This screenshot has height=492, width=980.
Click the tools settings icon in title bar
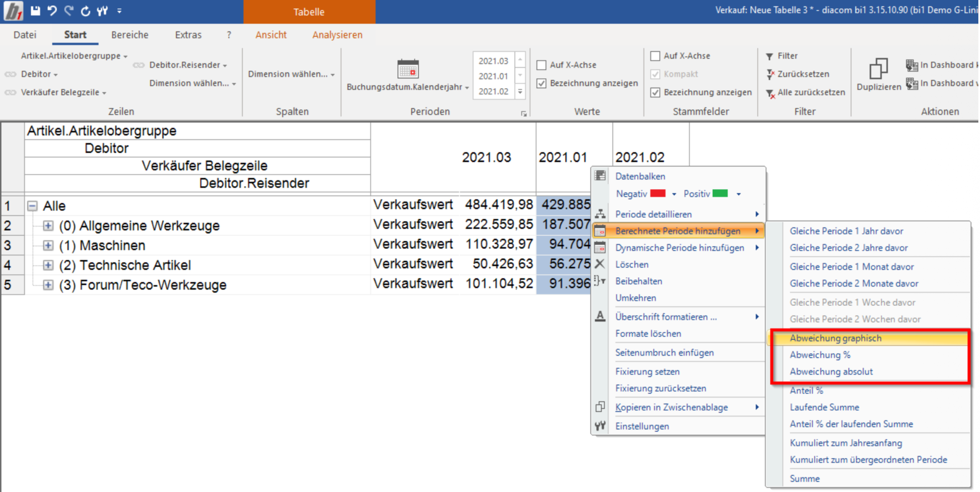[103, 11]
